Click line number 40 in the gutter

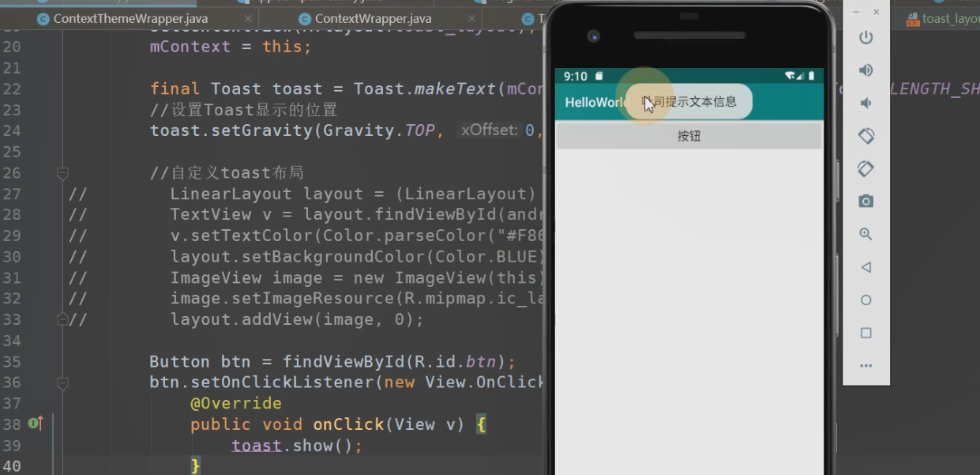12,466
